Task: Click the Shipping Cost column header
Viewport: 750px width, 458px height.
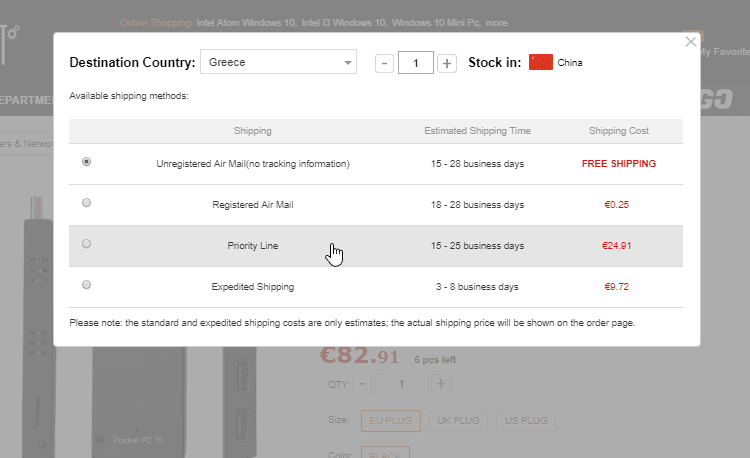Action: click(619, 131)
